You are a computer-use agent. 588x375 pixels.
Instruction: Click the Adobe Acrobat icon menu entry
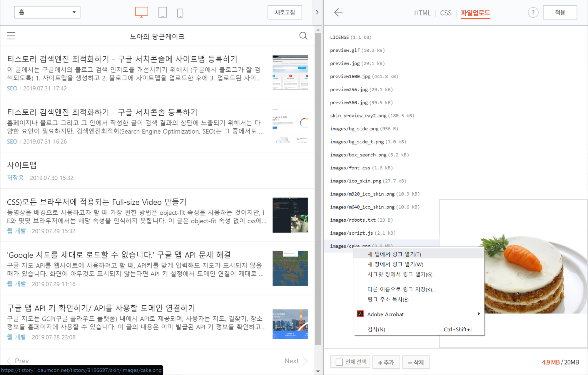click(x=360, y=314)
